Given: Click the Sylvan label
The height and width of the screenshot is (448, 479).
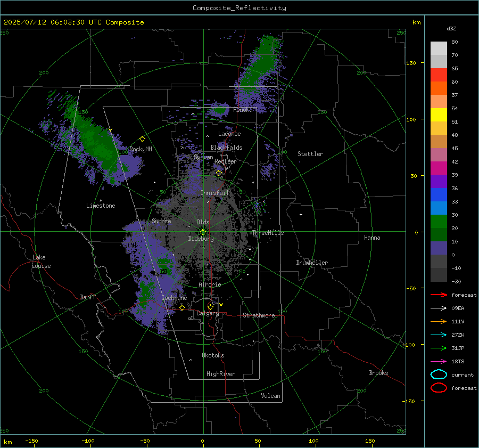Looking at the screenshot, I should [x=203, y=157].
